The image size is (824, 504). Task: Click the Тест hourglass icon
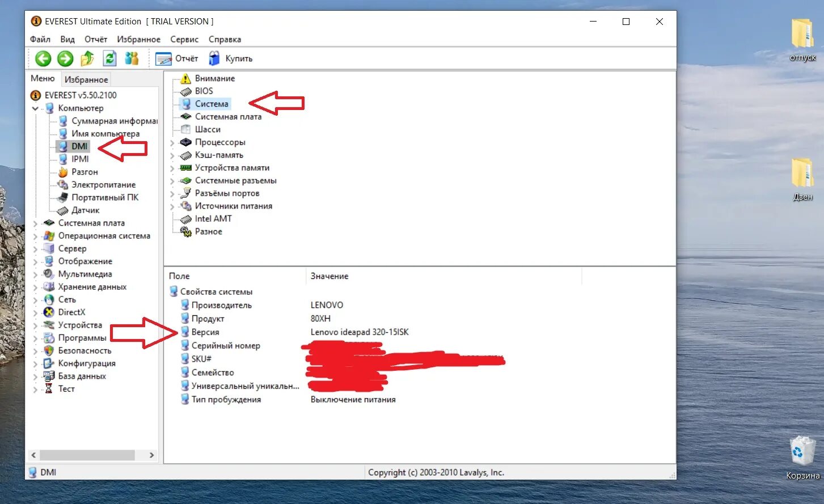[x=49, y=389]
